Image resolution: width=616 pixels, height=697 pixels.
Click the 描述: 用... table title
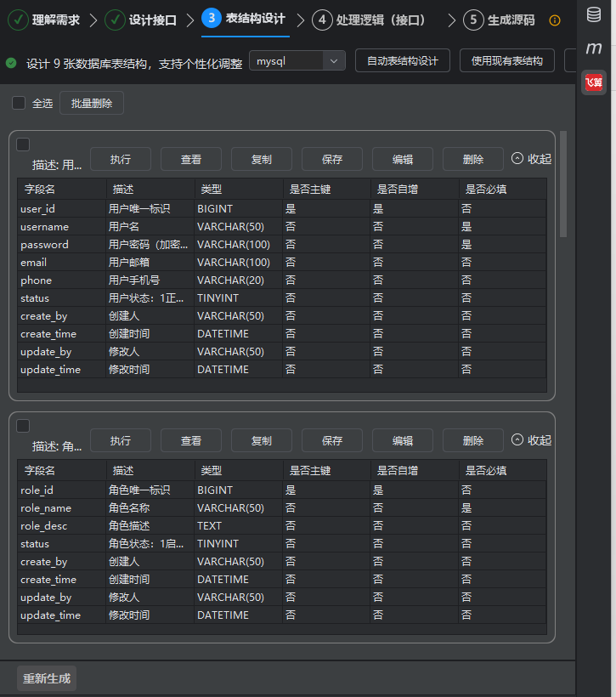[x=57, y=166]
